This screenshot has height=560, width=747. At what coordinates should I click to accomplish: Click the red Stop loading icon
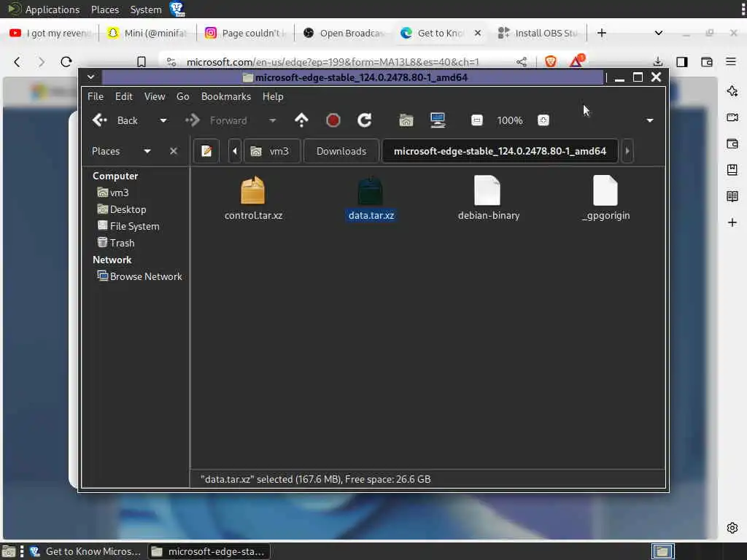[x=333, y=120]
